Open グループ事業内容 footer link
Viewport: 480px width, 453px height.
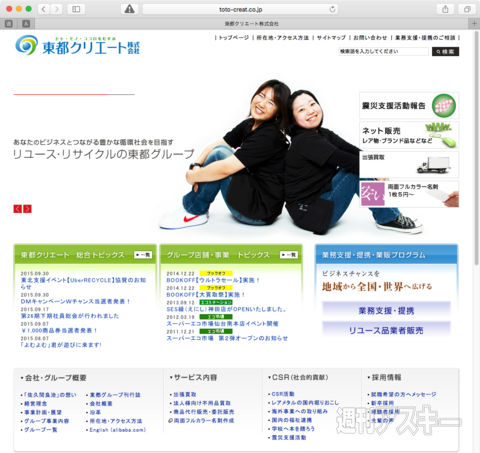(x=46, y=421)
